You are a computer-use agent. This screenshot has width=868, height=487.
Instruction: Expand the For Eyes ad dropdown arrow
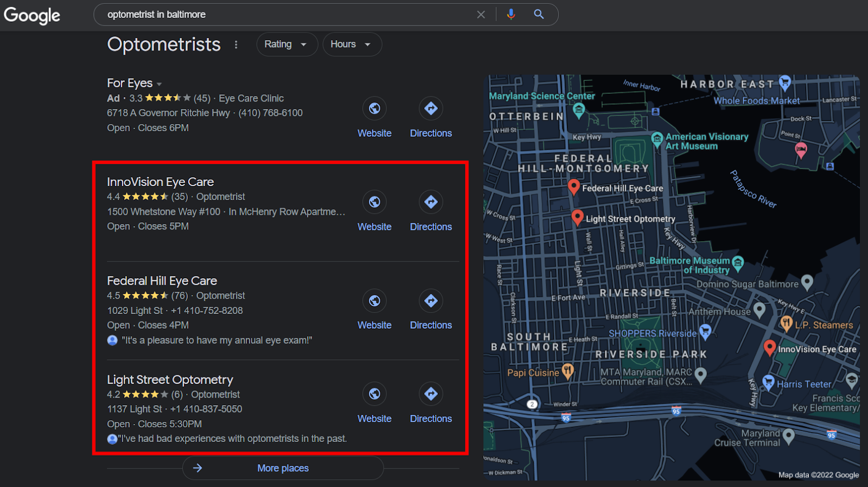[159, 84]
